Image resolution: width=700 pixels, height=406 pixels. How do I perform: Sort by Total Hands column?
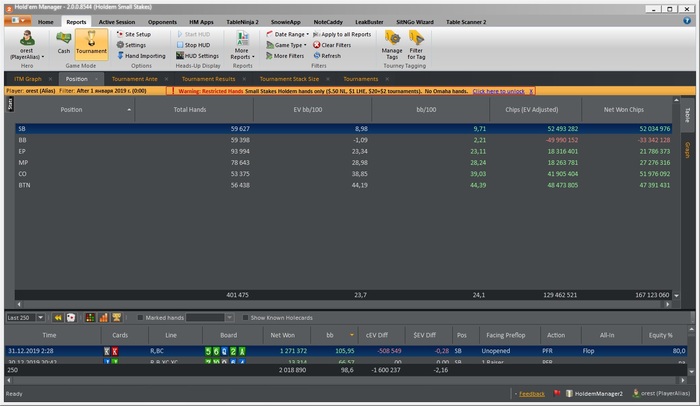(190, 109)
